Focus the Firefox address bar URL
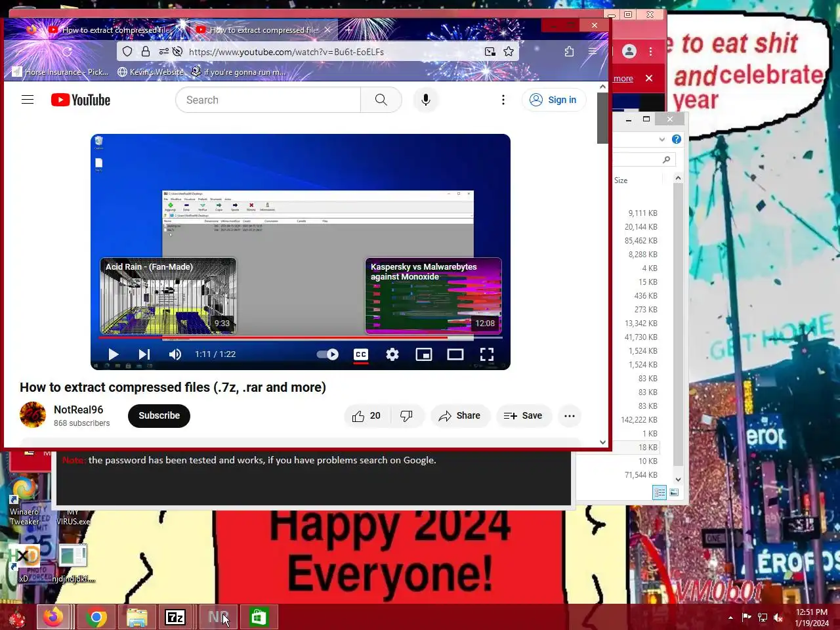This screenshot has width=840, height=630. point(286,52)
